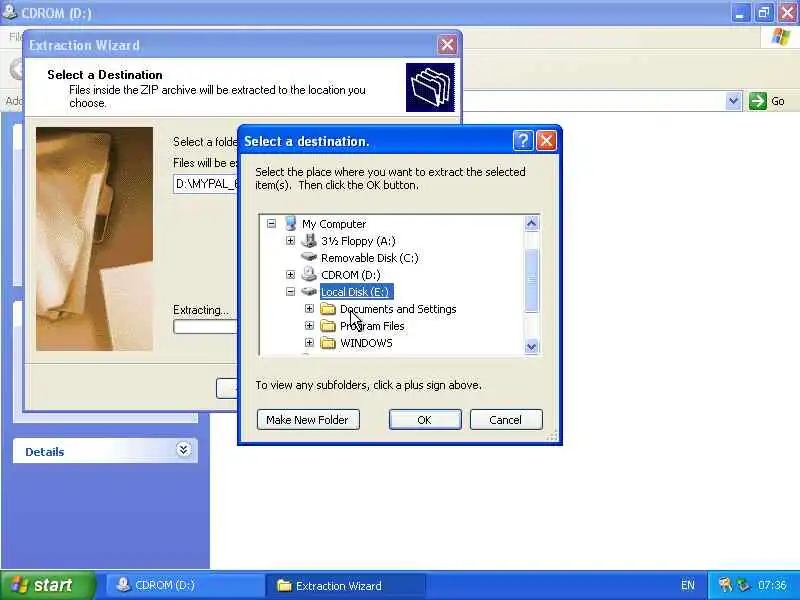Click the Local Disk (E:) drive icon
The height and width of the screenshot is (600, 800).
click(x=309, y=291)
